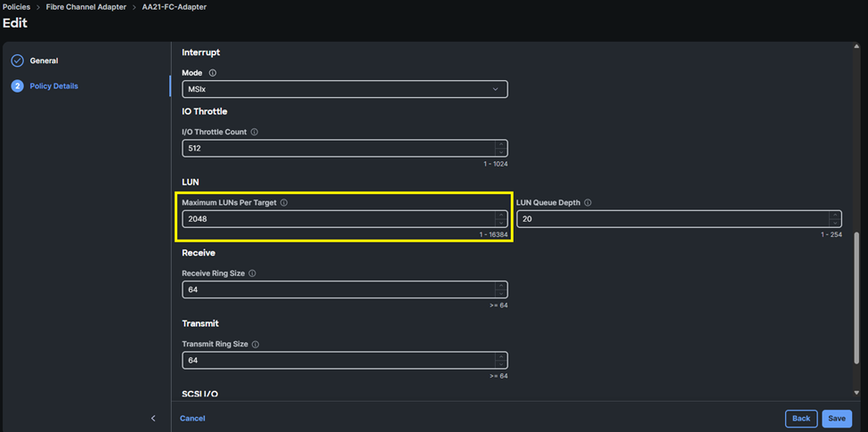
Task: Click info icon beside Maximum LUNs Per Target
Action: pyautogui.click(x=284, y=203)
